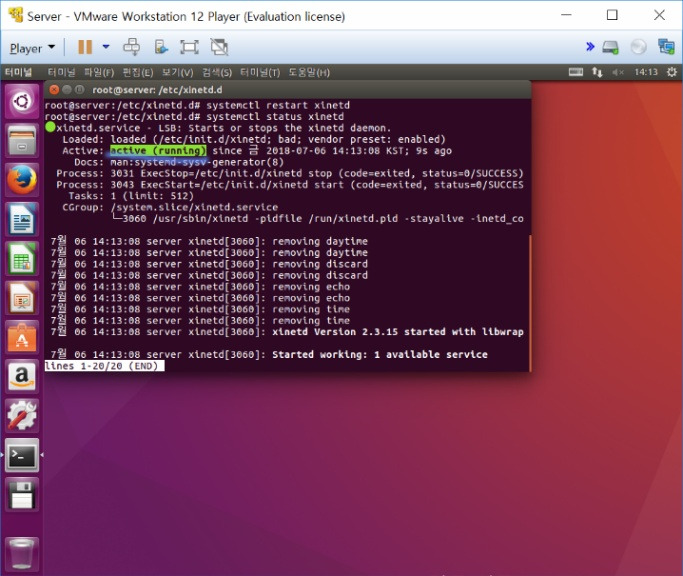This screenshot has height=576, width=683.
Task: Open the Trash in launcher
Action: click(x=22, y=554)
